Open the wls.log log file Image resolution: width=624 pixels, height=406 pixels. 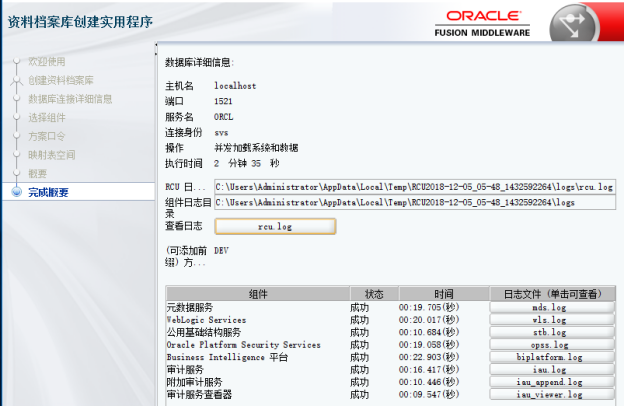point(552,320)
